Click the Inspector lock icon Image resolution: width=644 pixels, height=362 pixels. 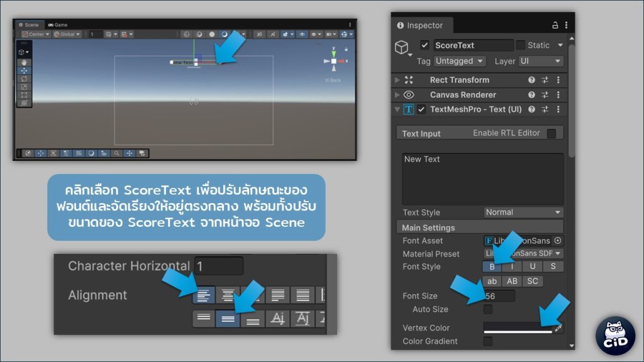coord(555,25)
